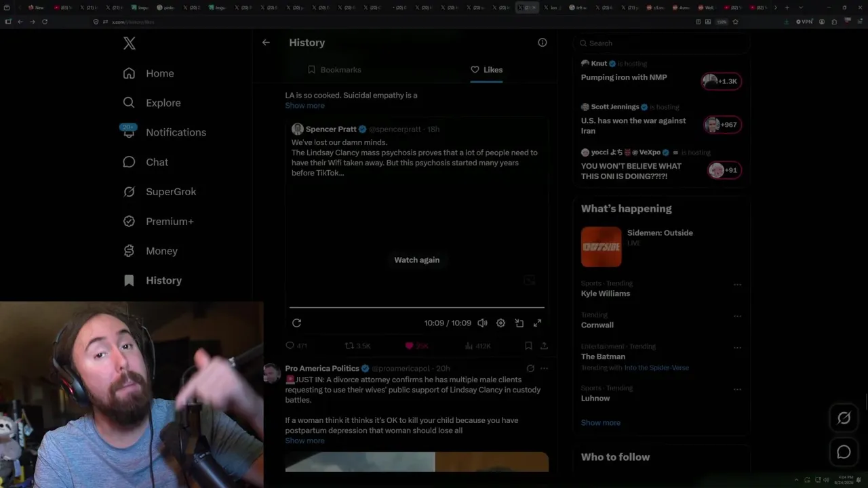Open the floating Grok button
This screenshot has height=488, width=868.
844,418
